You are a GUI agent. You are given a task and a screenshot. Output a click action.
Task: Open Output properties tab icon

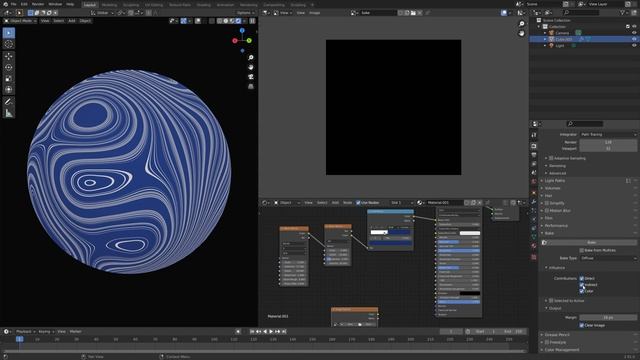(534, 155)
